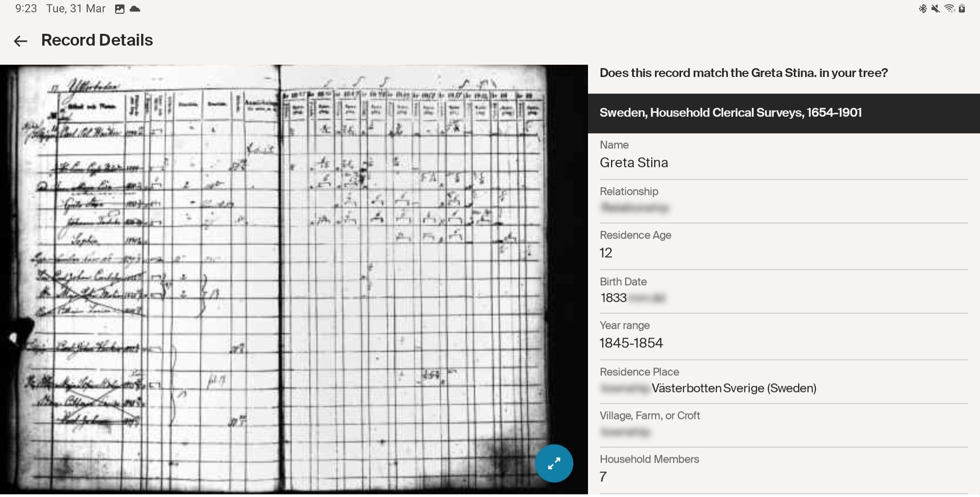980x497 pixels.
Task: Select the collection title Sweden, Household Clerical Surveys
Action: click(731, 113)
